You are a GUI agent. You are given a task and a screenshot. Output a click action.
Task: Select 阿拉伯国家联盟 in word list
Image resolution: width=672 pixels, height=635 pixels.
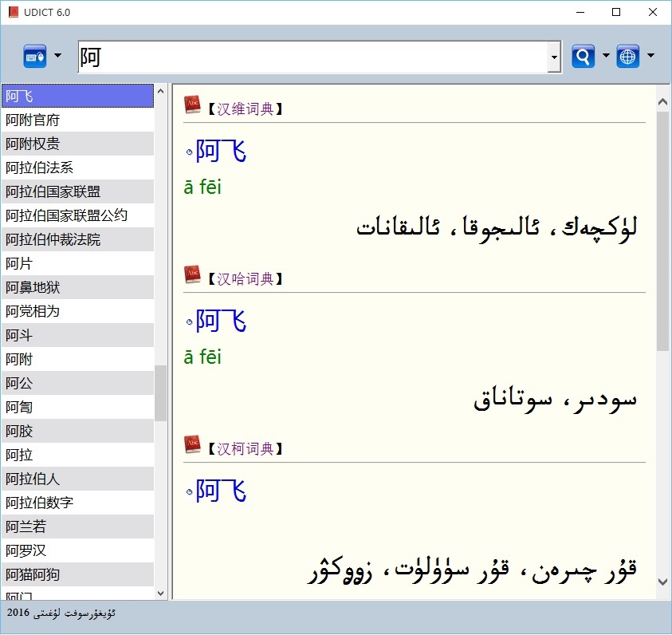[x=53, y=191]
